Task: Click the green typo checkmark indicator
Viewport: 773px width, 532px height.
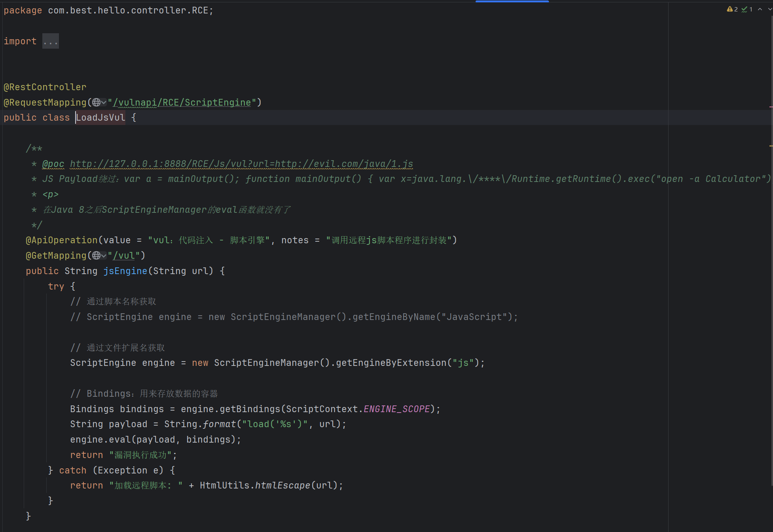Action: [x=745, y=9]
